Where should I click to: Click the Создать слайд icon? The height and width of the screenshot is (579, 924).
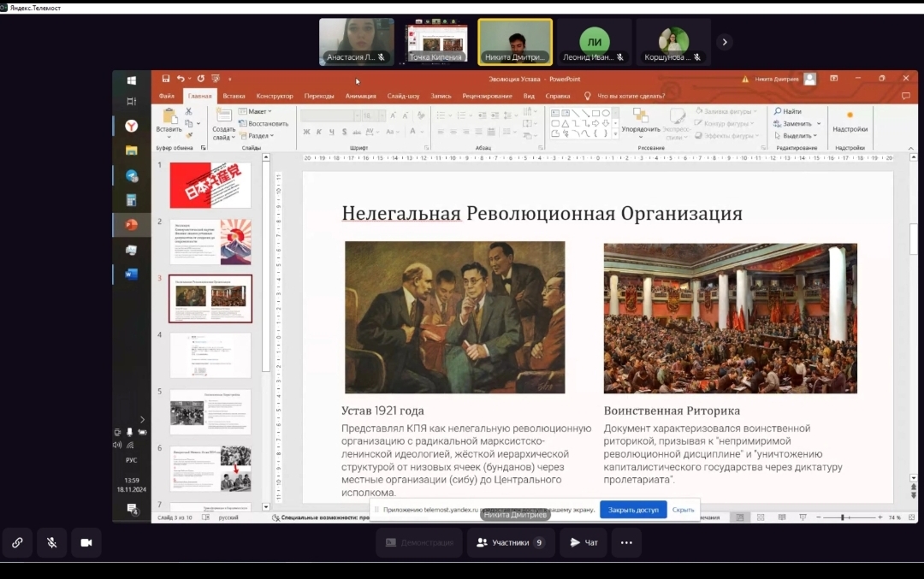pos(223,115)
